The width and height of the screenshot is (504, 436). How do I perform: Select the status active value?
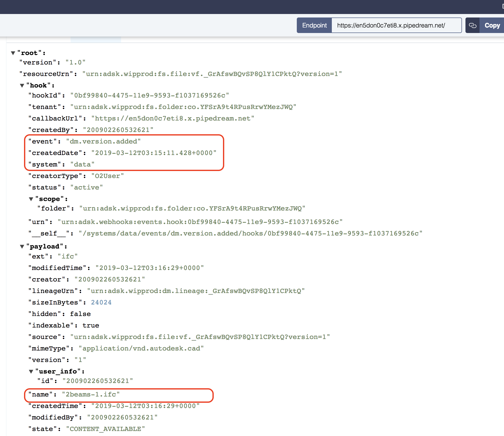[x=87, y=187]
